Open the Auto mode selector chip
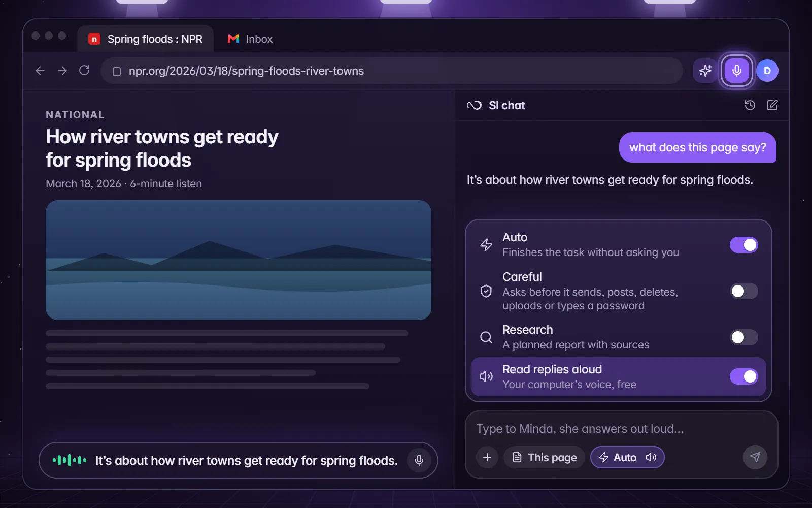Screen dimensions: 812x508 (x=627, y=457)
